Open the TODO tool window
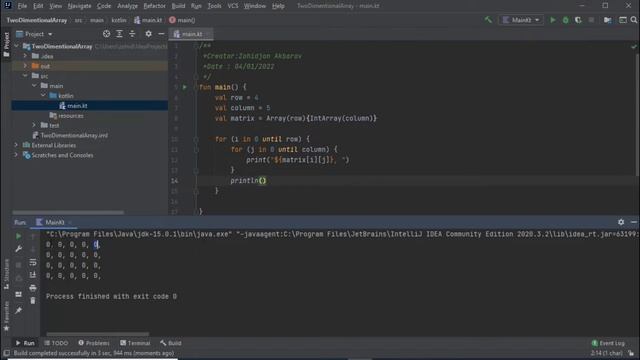640x360 pixels. [56, 343]
